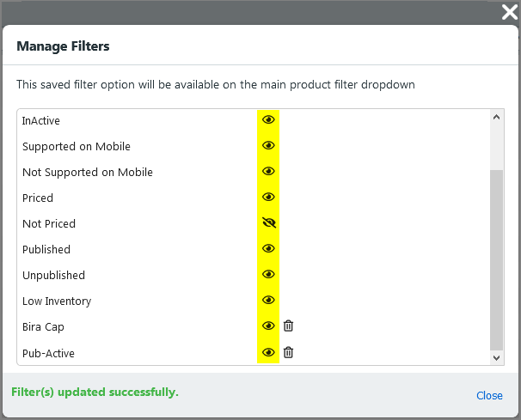This screenshot has height=420, width=521.
Task: Hide the Supported on Mobile filter
Action: pos(268,146)
